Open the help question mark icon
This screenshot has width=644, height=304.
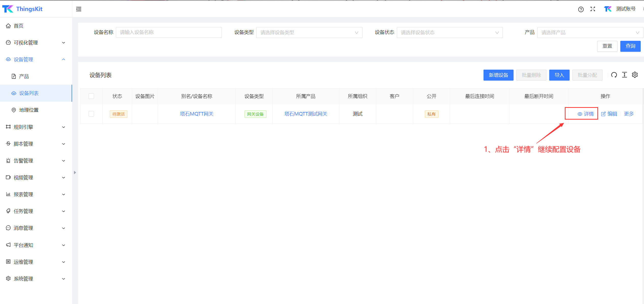(581, 9)
